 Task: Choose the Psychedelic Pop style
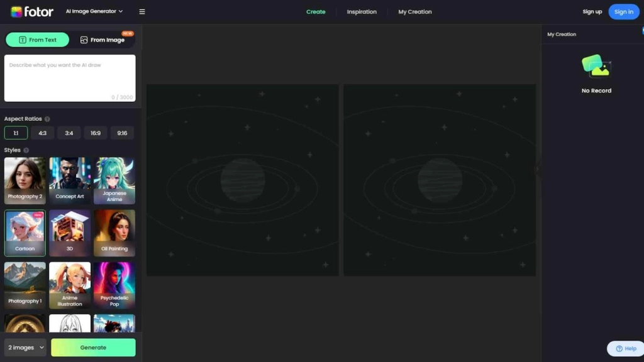114,285
